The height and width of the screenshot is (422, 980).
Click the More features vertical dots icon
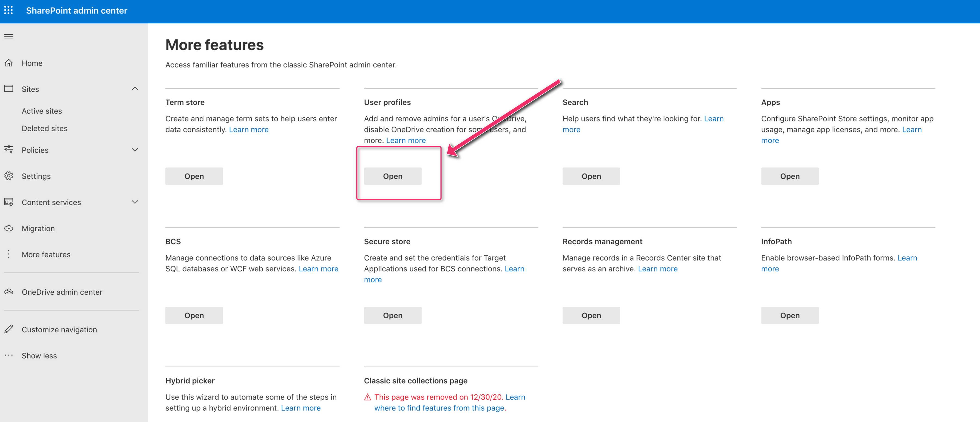(x=9, y=254)
